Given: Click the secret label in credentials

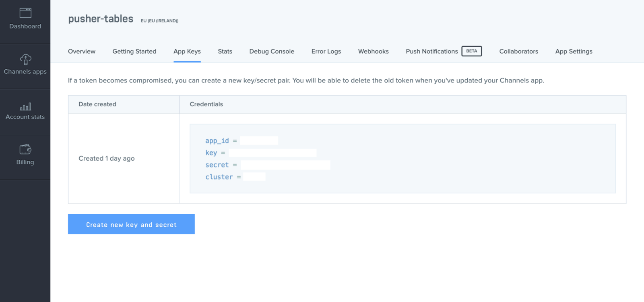Looking at the screenshot, I should point(217,165).
